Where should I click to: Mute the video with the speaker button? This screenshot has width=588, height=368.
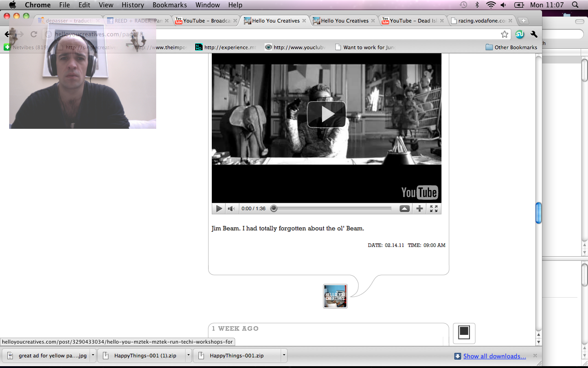(x=232, y=209)
